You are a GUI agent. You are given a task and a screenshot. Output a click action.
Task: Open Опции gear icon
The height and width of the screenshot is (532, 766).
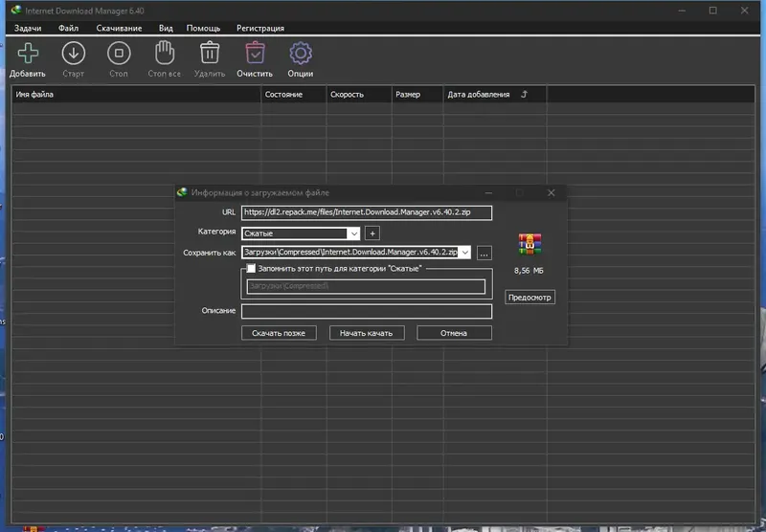tap(301, 54)
